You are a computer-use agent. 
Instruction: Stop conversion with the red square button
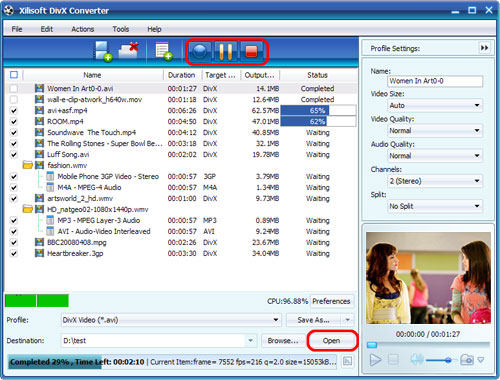252,52
